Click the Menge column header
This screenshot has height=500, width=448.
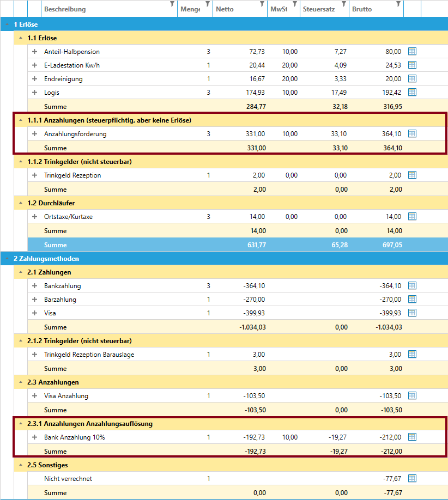pos(189,9)
